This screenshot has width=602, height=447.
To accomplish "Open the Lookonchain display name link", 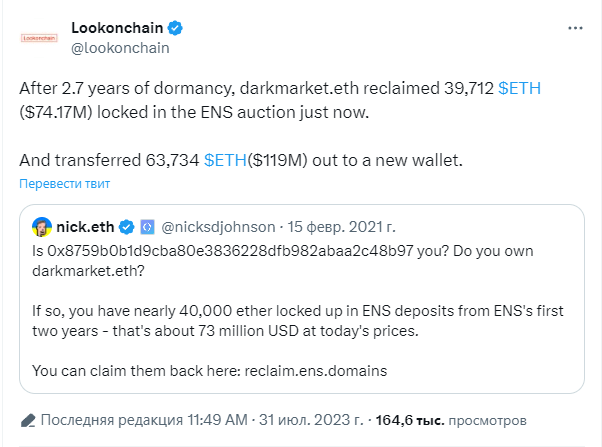I will pyautogui.click(x=117, y=28).
